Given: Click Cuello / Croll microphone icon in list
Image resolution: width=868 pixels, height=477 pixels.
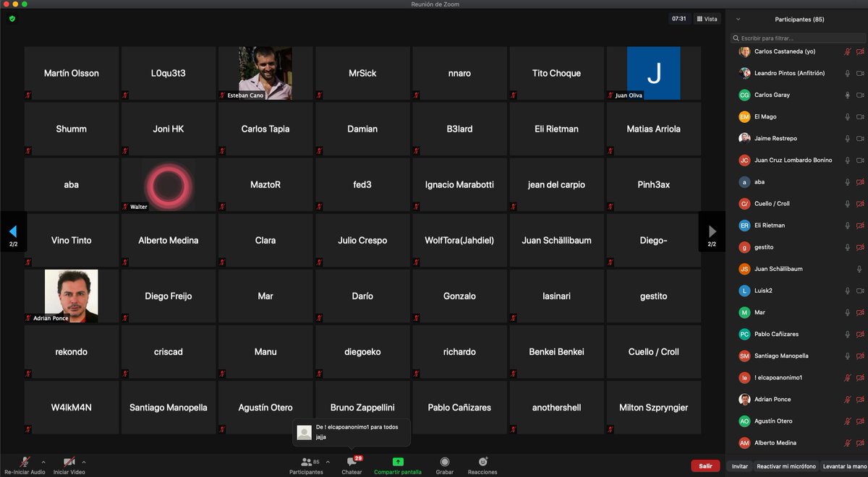Looking at the screenshot, I should click(x=847, y=203).
